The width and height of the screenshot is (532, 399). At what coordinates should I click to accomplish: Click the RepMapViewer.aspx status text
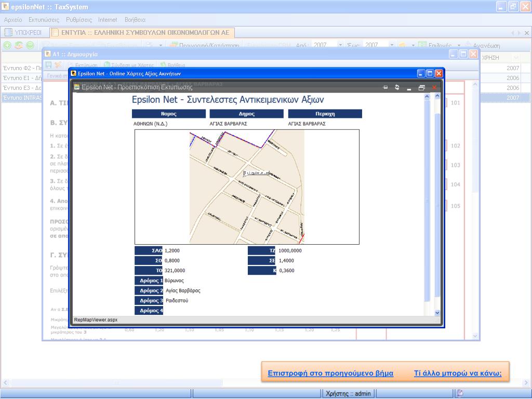tap(96, 320)
